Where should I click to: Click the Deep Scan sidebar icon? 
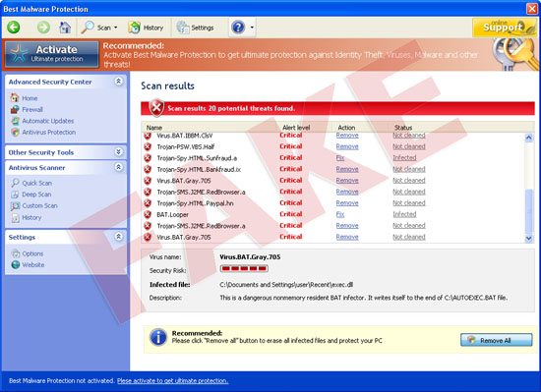[15, 195]
